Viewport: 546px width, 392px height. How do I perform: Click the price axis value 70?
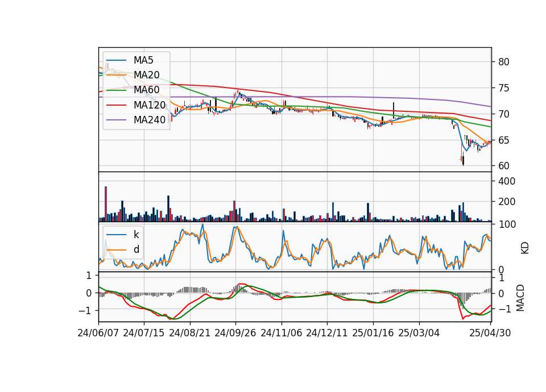coord(503,114)
